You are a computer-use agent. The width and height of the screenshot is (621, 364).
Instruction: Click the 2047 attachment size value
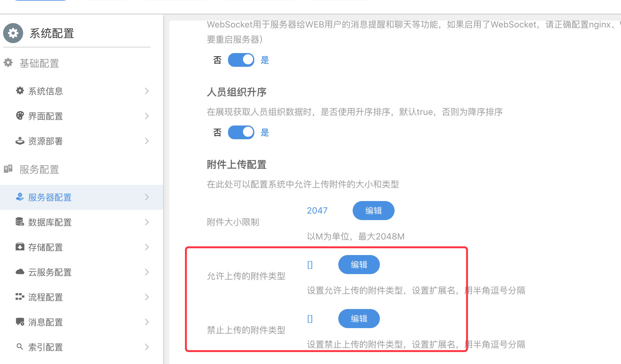coord(317,211)
